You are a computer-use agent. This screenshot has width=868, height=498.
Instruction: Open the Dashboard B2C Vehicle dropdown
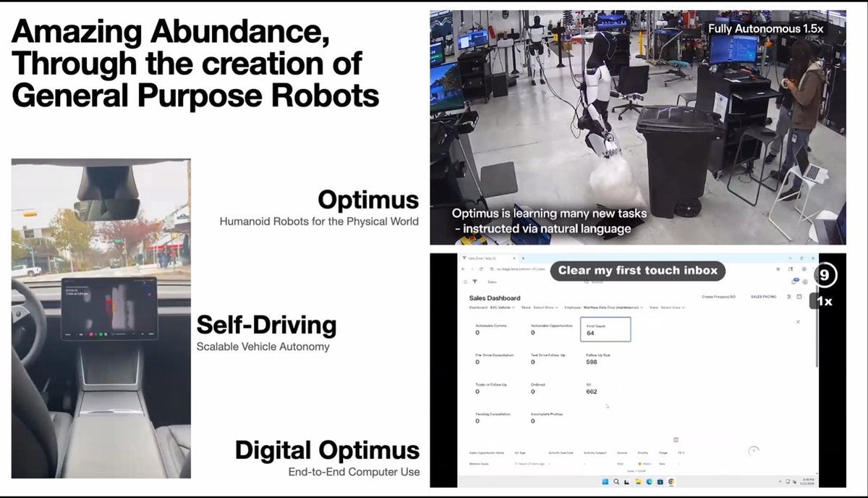(492, 307)
